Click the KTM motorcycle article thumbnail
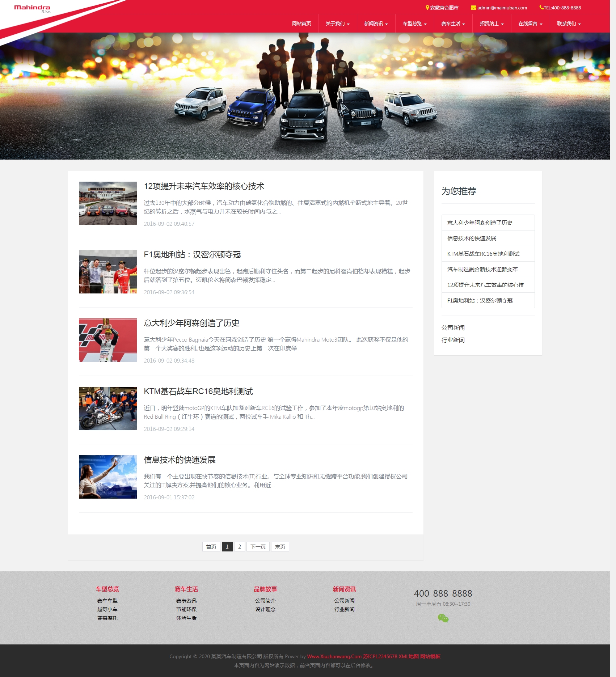The width and height of the screenshot is (616, 677). click(x=108, y=409)
